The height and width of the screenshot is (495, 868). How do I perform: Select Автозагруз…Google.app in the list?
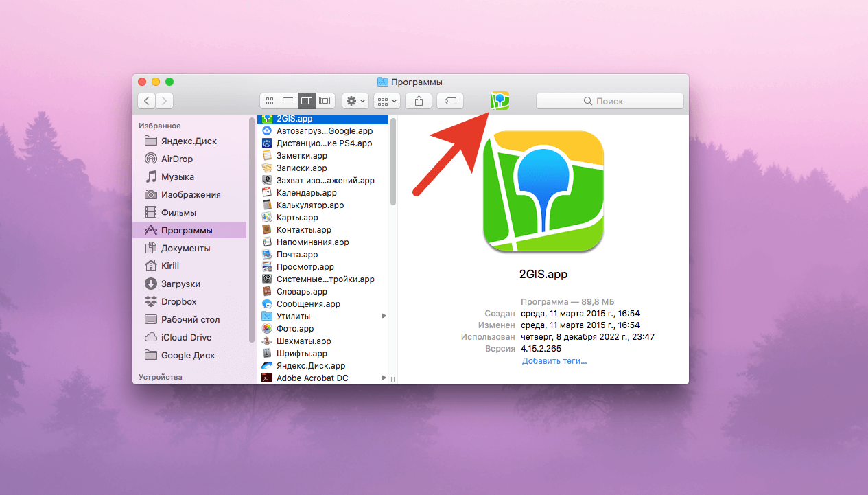pyautogui.click(x=322, y=130)
